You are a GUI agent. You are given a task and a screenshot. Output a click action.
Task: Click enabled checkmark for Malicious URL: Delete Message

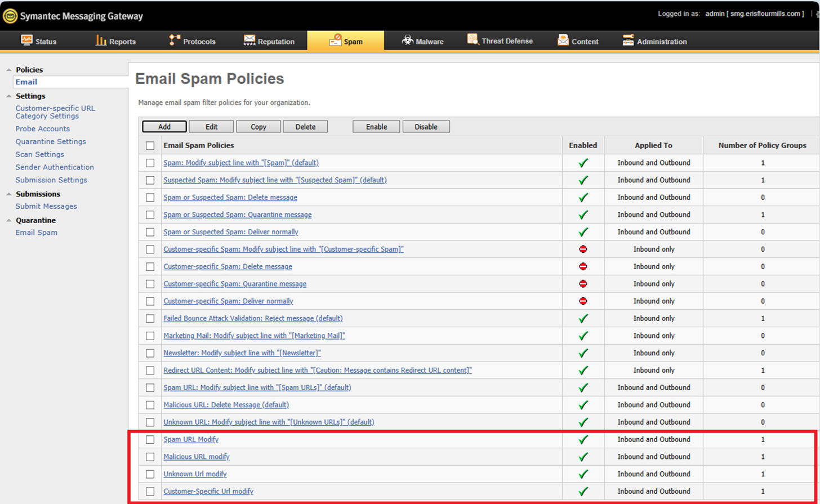[583, 405]
